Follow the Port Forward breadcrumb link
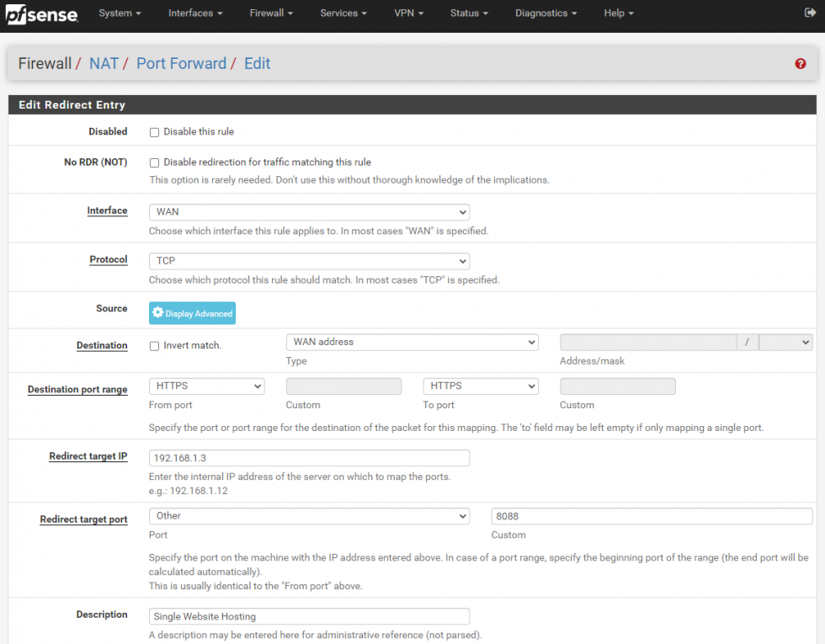Image resolution: width=825 pixels, height=644 pixels. [x=181, y=63]
